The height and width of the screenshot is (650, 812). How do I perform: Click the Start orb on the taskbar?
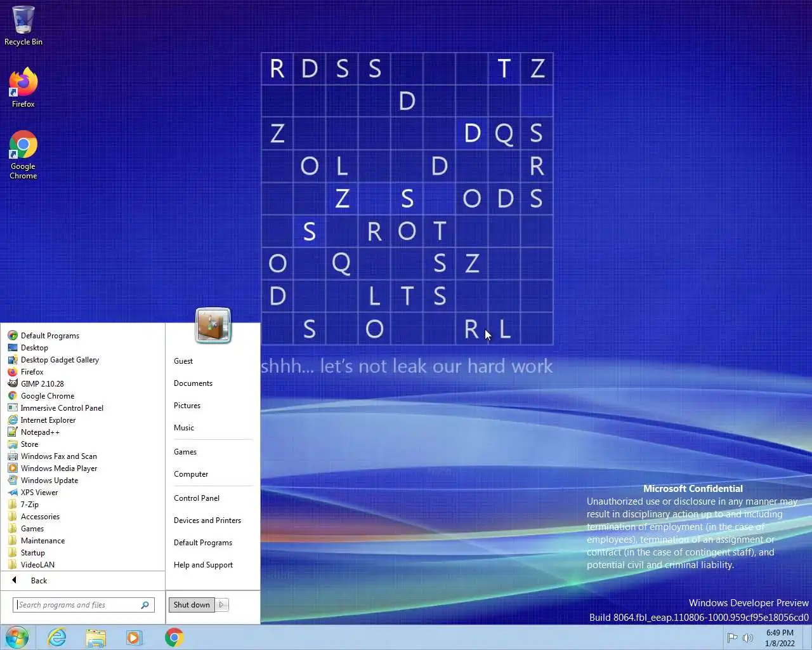pyautogui.click(x=16, y=637)
